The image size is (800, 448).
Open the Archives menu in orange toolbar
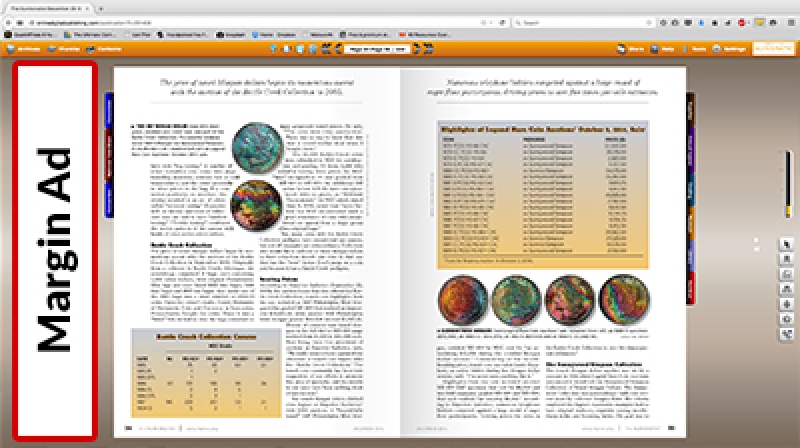[23, 49]
